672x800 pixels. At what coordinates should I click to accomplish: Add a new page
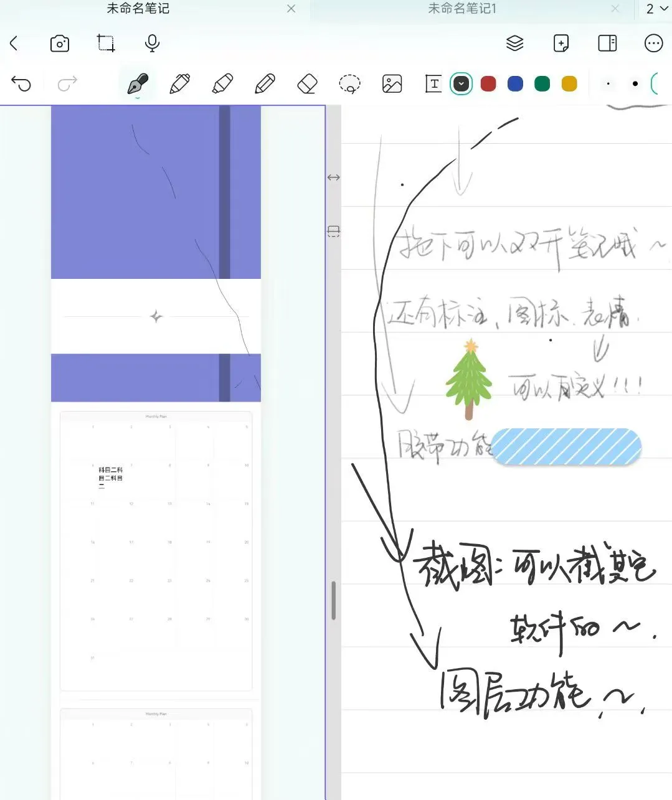click(560, 43)
